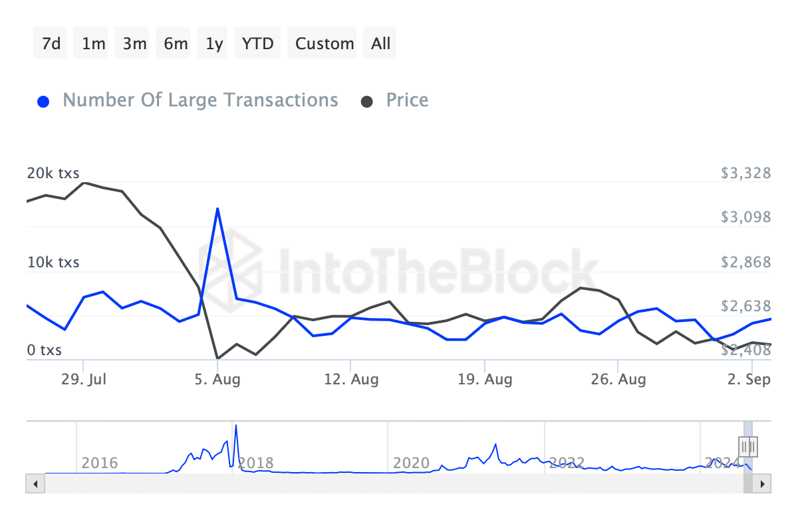Click the 5. Aug transaction peak point
This screenshot has width=798, height=532.
pos(217,209)
